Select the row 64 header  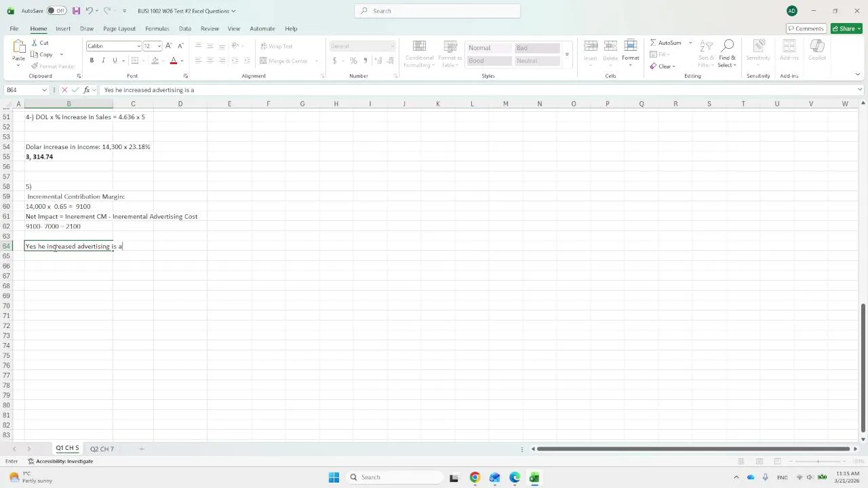(x=7, y=246)
